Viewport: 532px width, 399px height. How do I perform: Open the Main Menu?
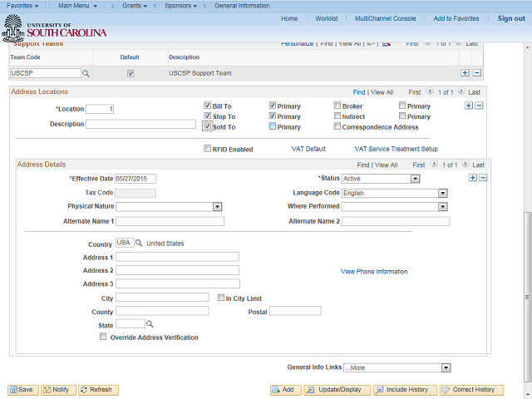pyautogui.click(x=77, y=6)
